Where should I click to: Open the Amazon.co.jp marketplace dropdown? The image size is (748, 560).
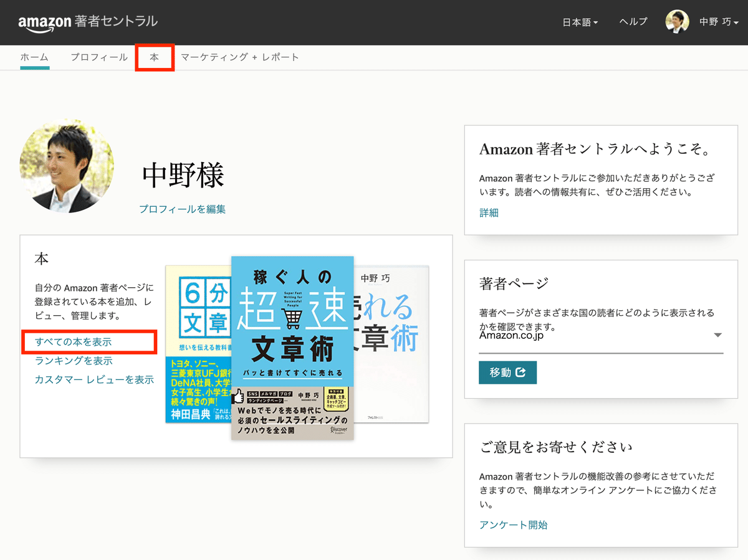coord(601,336)
